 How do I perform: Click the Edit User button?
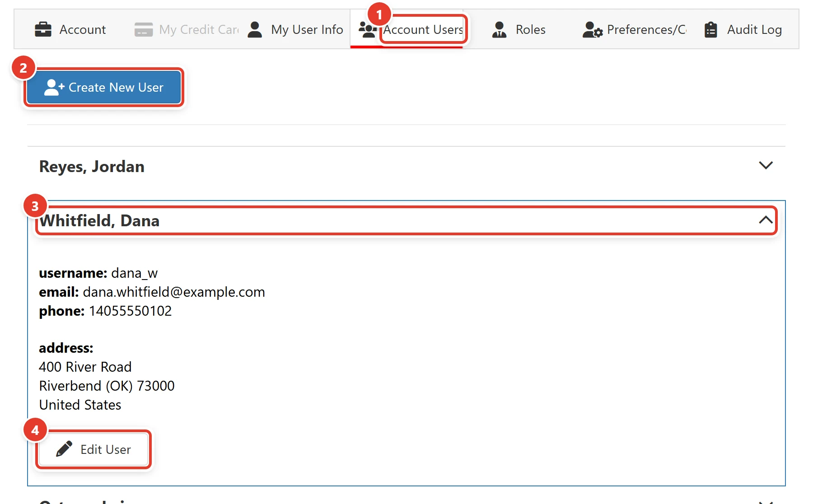[93, 449]
